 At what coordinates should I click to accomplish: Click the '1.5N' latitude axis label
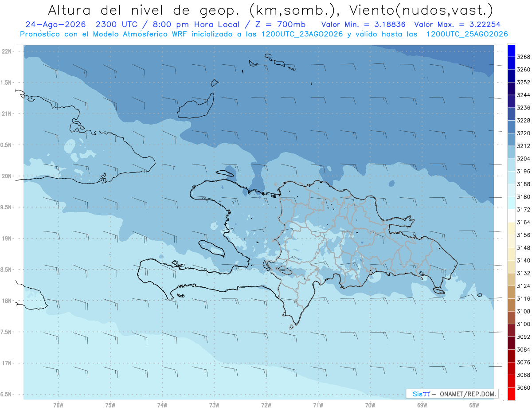6,82
